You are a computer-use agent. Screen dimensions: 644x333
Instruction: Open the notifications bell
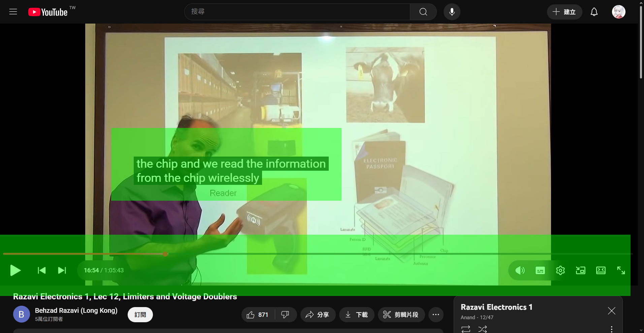[x=594, y=12]
